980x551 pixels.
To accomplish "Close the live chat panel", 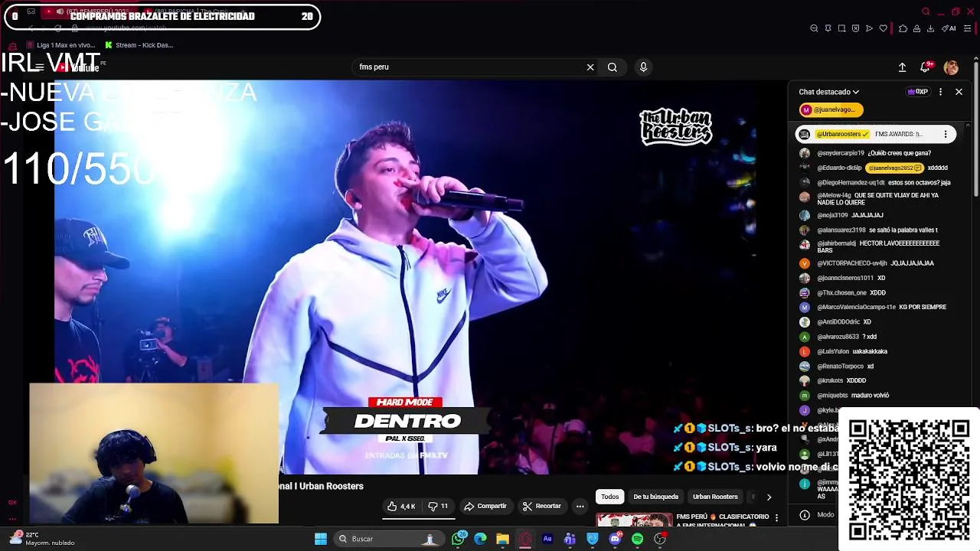I will pyautogui.click(x=959, y=92).
